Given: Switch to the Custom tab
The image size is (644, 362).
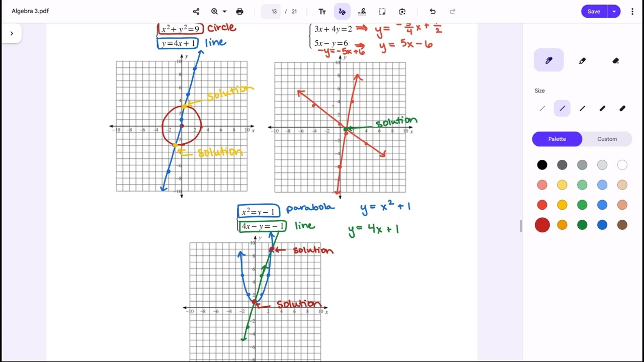Looking at the screenshot, I should [607, 139].
